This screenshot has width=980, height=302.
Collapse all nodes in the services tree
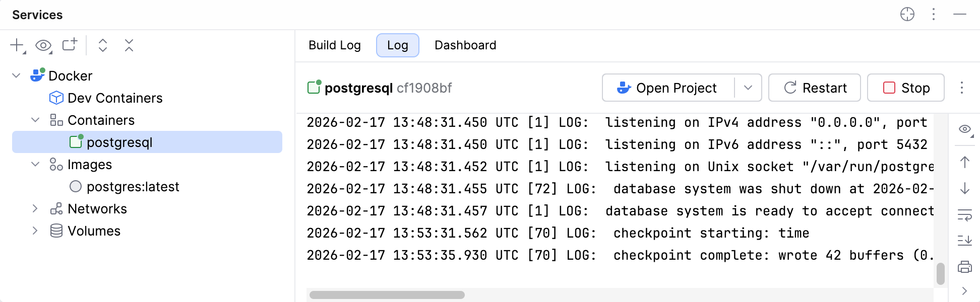pyautogui.click(x=129, y=45)
